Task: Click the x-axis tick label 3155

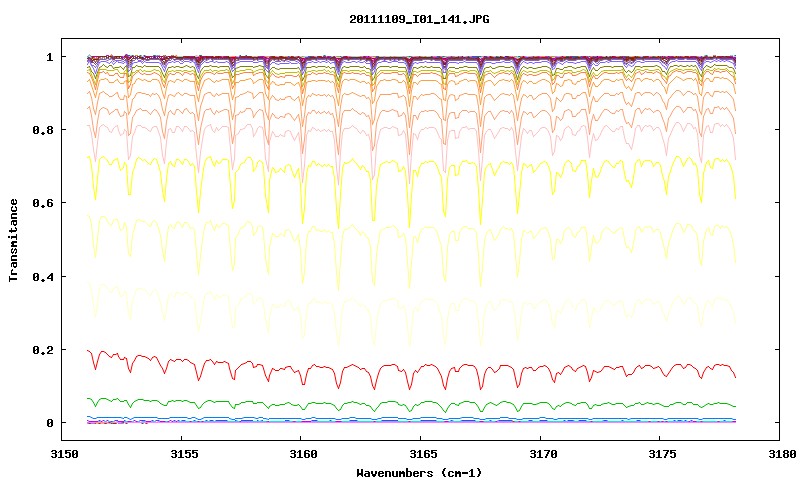Action: (184, 454)
